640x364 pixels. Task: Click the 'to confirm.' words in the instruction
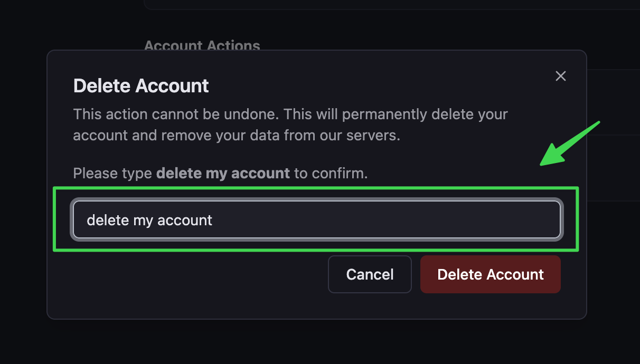coord(331,173)
